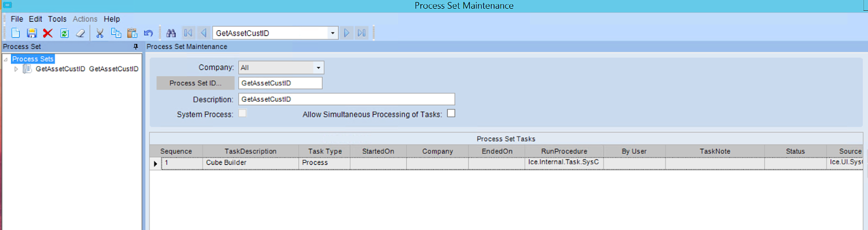Screen dimensions: 868x230
Task: Click the Process Set ID... button
Action: click(195, 83)
